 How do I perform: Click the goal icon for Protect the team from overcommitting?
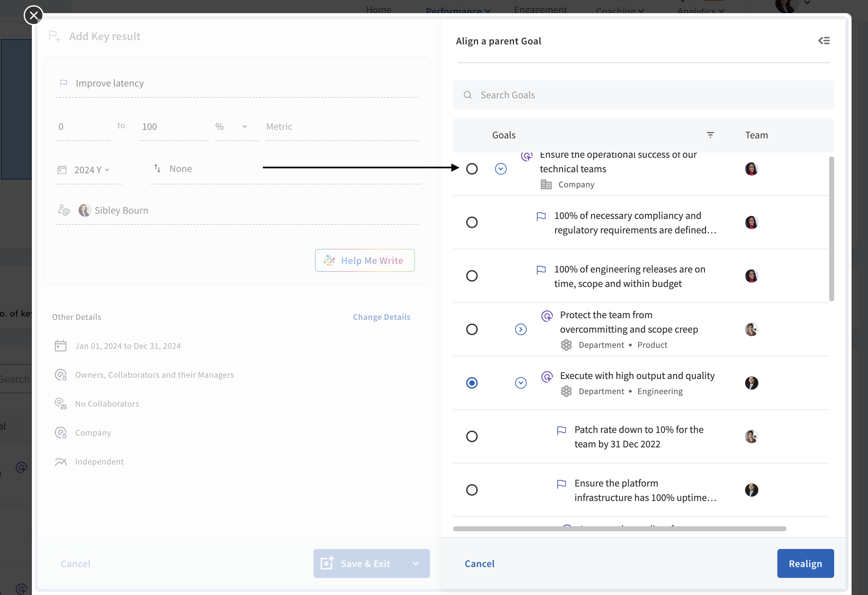pyautogui.click(x=547, y=316)
